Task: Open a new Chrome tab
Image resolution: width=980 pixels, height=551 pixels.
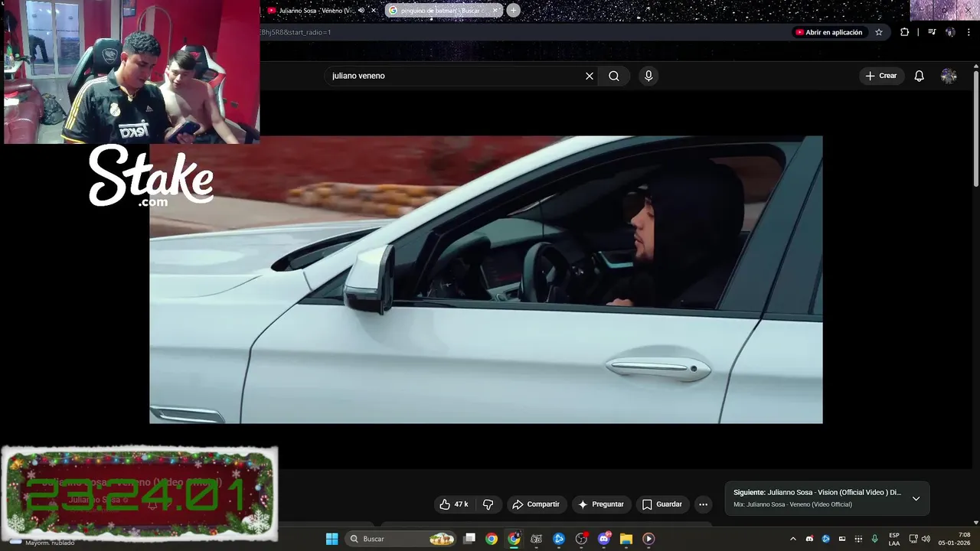Action: (513, 11)
